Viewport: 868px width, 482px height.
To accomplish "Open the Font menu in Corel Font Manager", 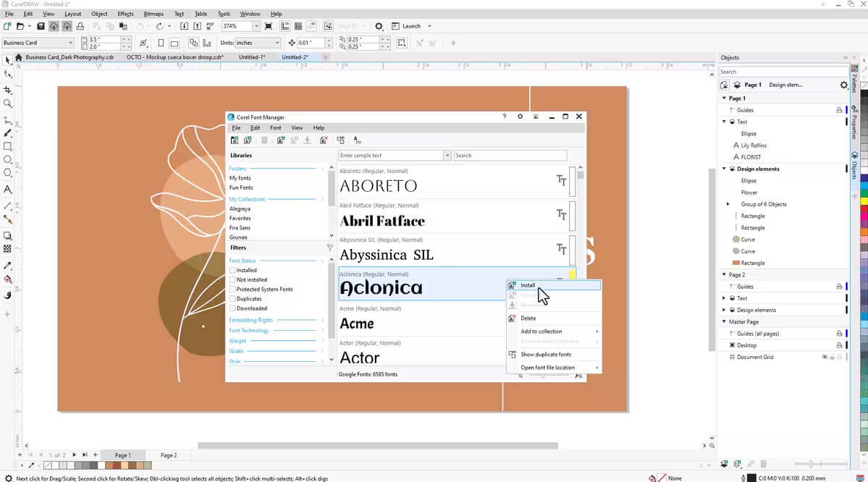I will click(275, 127).
